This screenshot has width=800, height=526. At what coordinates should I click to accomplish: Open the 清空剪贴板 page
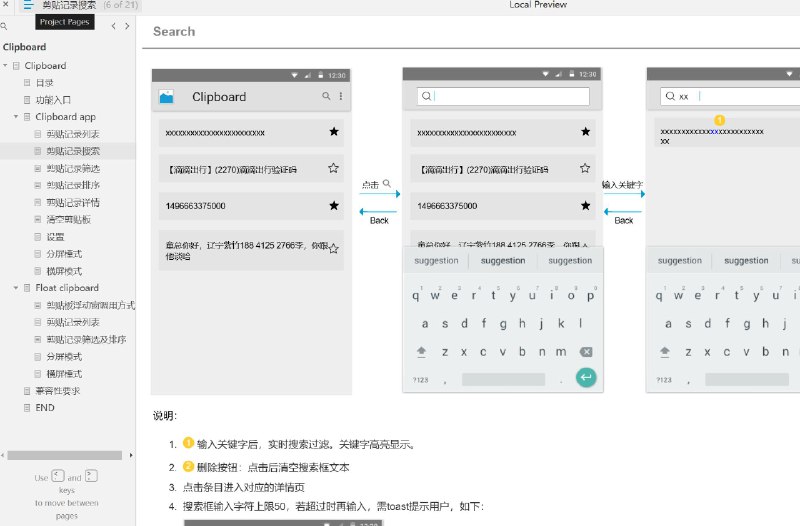point(68,219)
